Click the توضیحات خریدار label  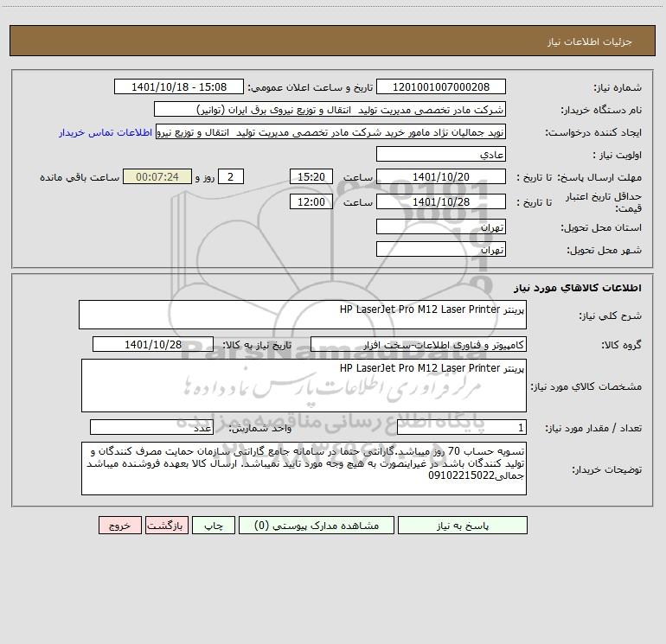(x=606, y=469)
